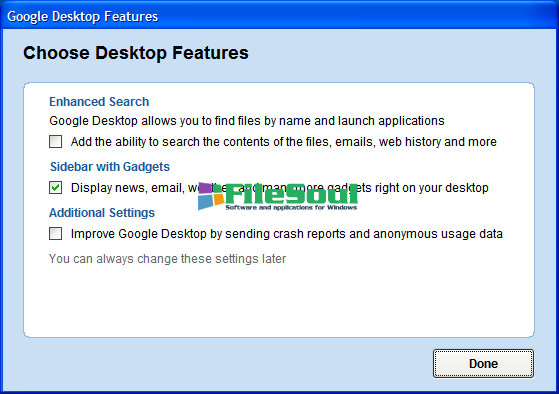Click the Sidebar with Gadgets heading

pyautogui.click(x=110, y=167)
